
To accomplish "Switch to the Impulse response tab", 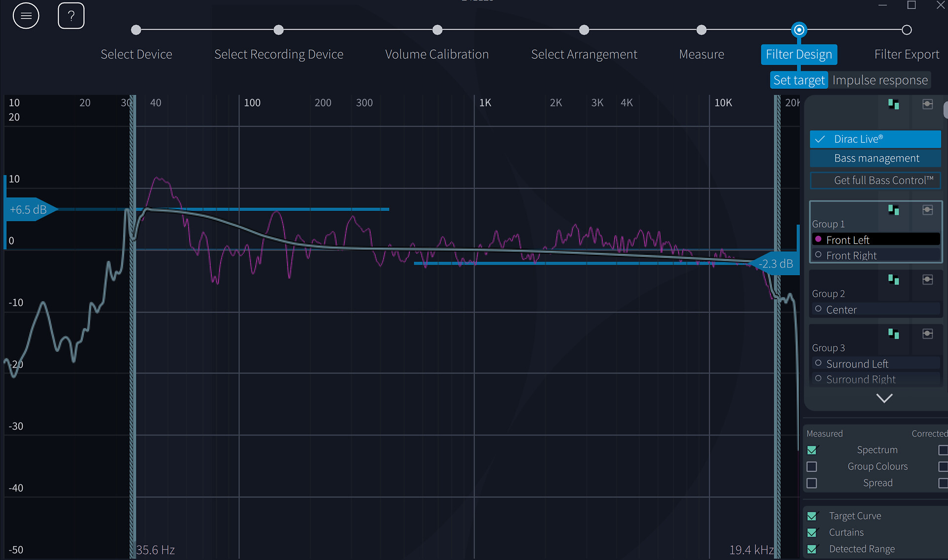I will point(880,80).
